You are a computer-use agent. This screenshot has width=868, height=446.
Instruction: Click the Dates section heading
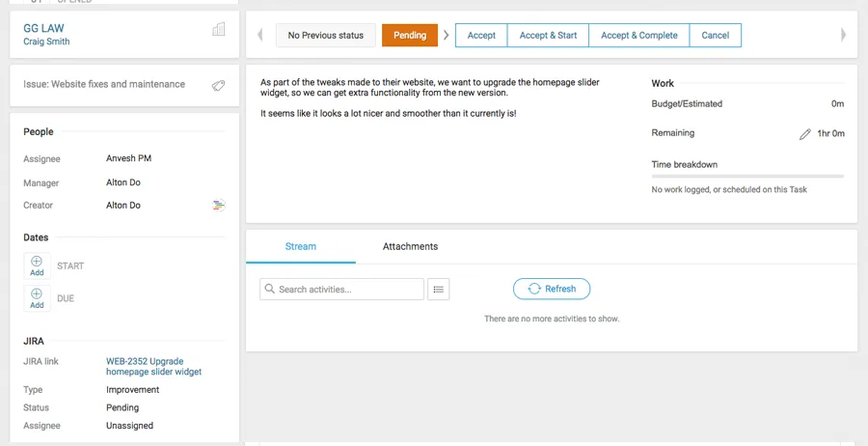[x=36, y=237]
